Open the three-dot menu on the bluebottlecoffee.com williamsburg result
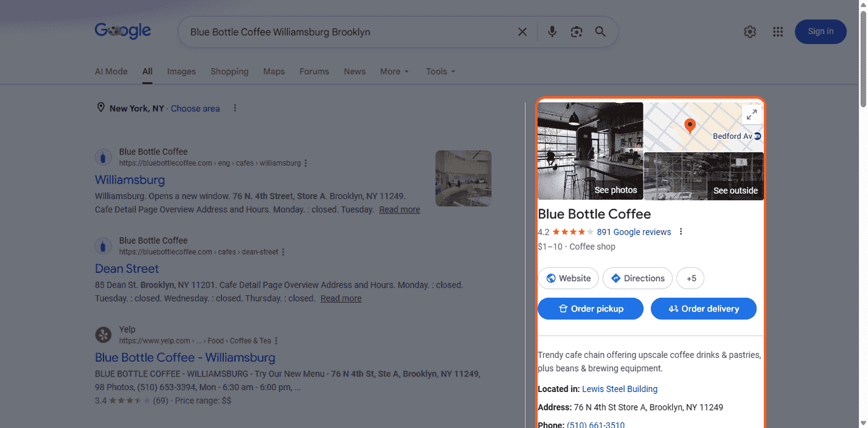 (x=306, y=163)
